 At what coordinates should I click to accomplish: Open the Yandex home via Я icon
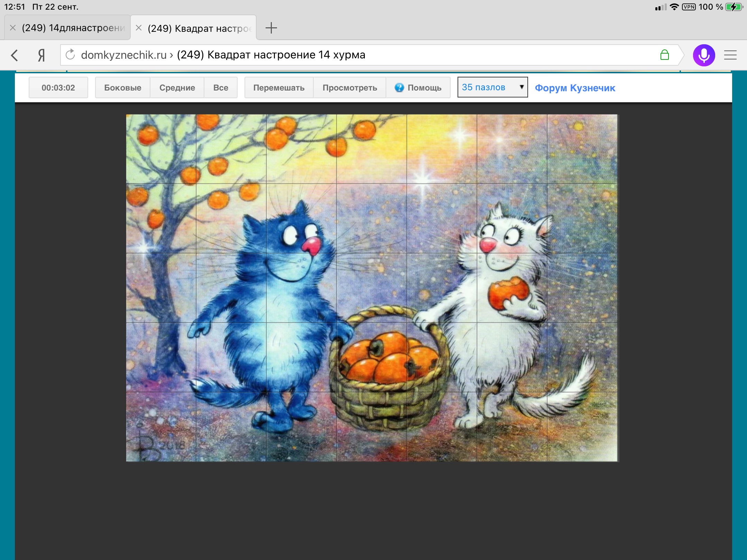[x=41, y=55]
